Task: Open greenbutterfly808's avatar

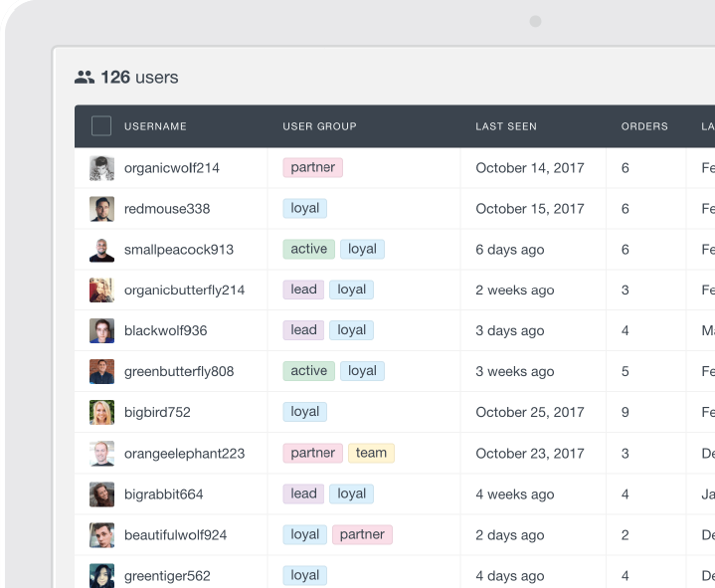Action: click(x=101, y=371)
